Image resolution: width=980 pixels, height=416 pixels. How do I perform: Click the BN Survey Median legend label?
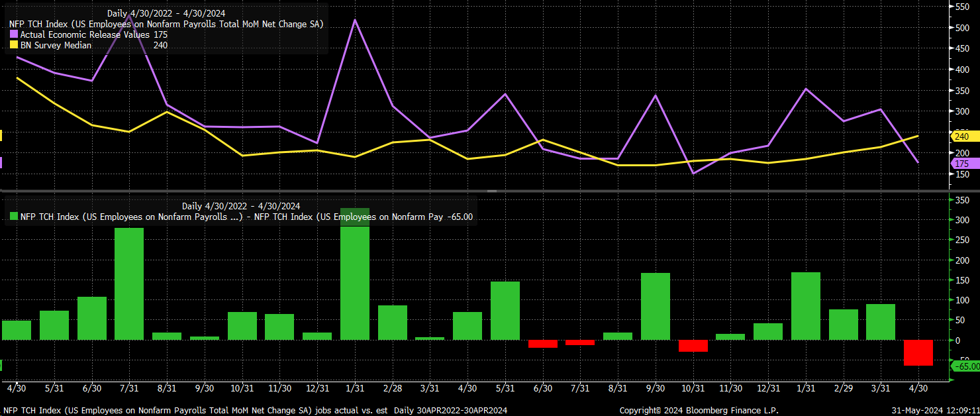56,45
